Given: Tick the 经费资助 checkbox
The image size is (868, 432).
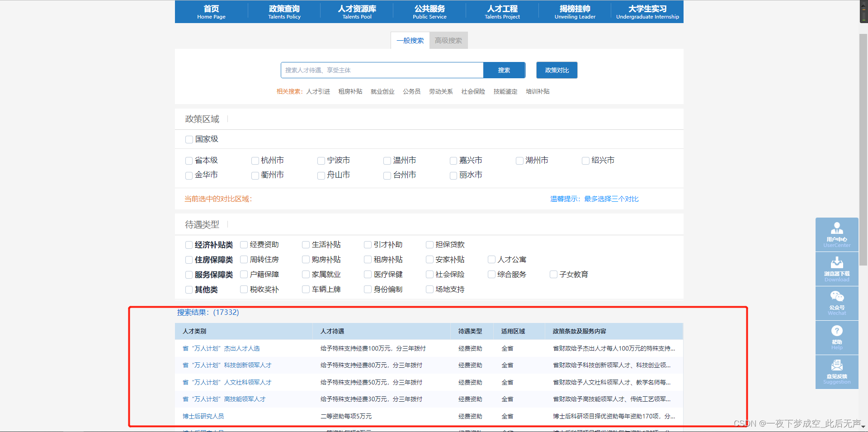Looking at the screenshot, I should 244,245.
